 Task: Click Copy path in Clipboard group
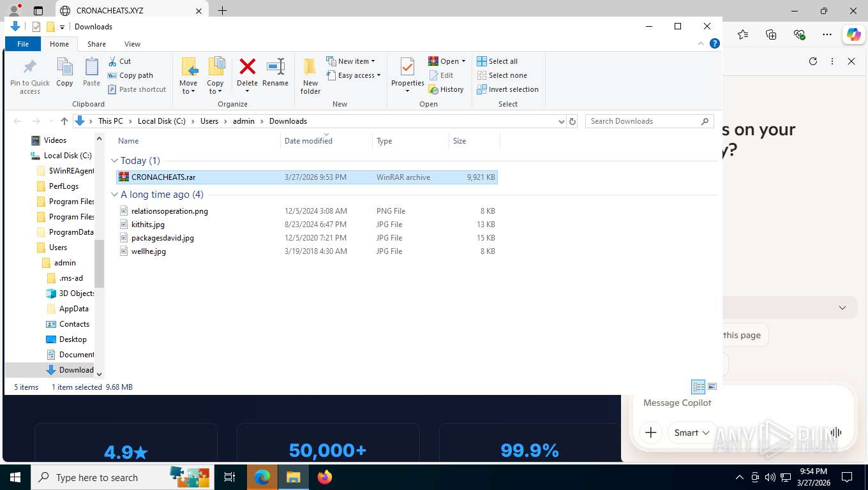point(130,75)
